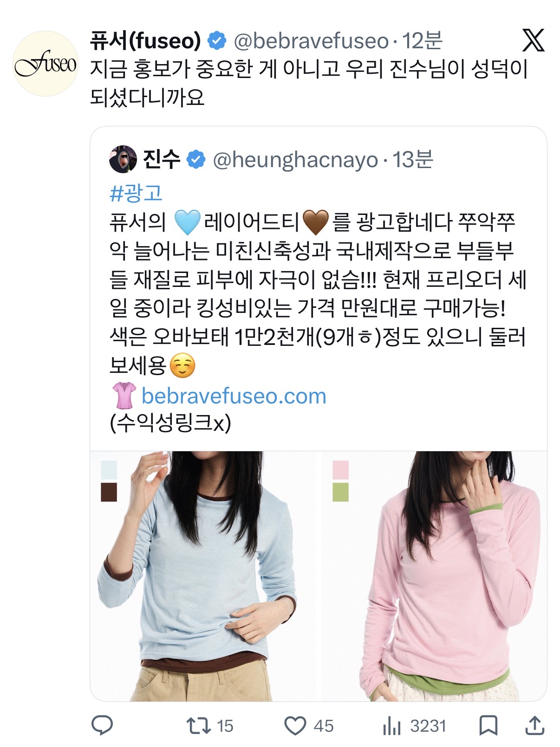This screenshot has height=747, width=560.
Task: Open the share upload icon
Action: (534, 725)
